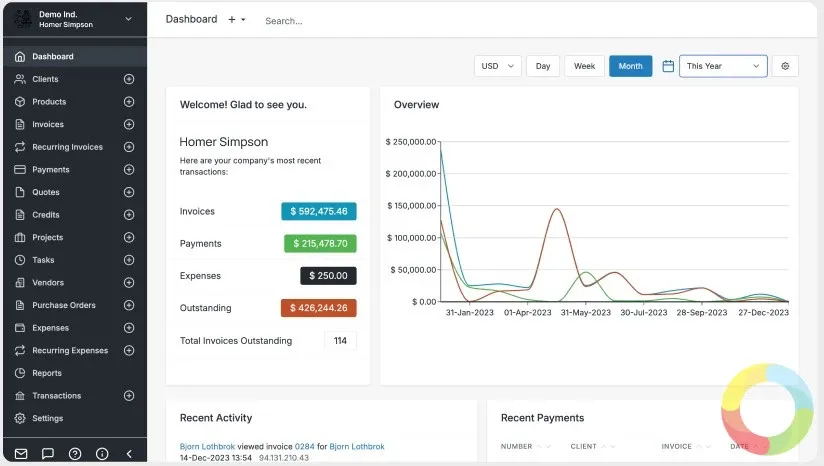Viewport: 824px width, 466px height.
Task: Open the Demo Ind. company switcher
Action: click(x=75, y=19)
